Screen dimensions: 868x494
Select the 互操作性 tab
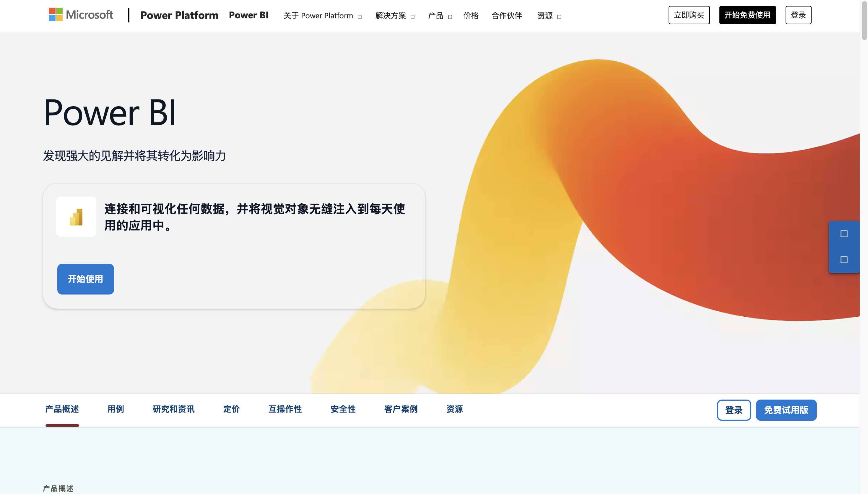[x=285, y=410]
